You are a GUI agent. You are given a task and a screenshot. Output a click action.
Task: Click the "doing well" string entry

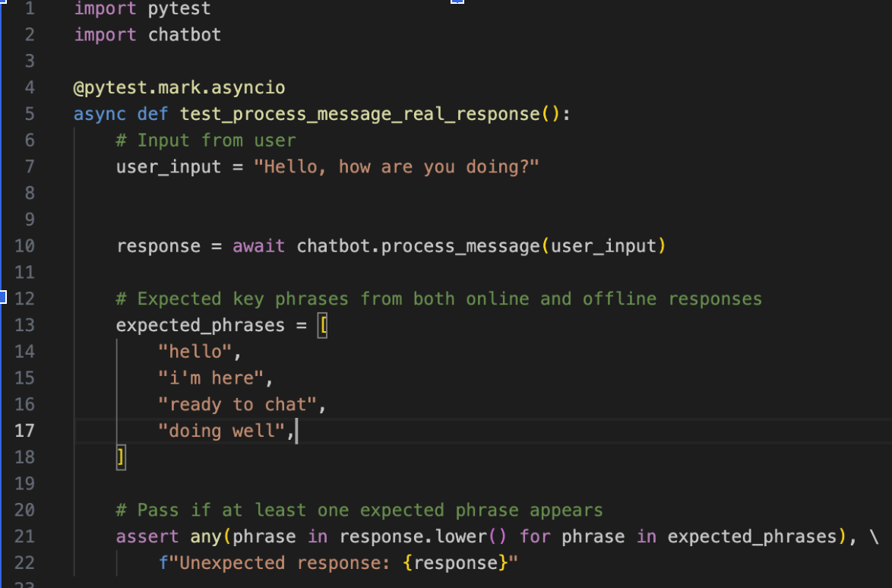pos(220,431)
